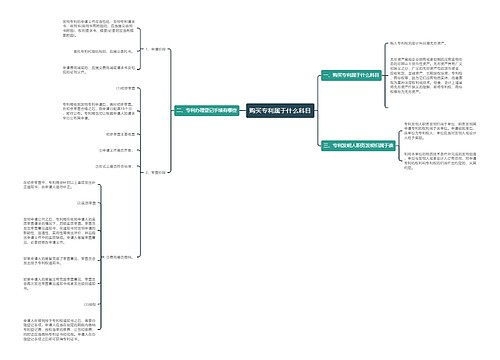Select branch 二、专利办理登记手续有哪些

tap(207, 110)
